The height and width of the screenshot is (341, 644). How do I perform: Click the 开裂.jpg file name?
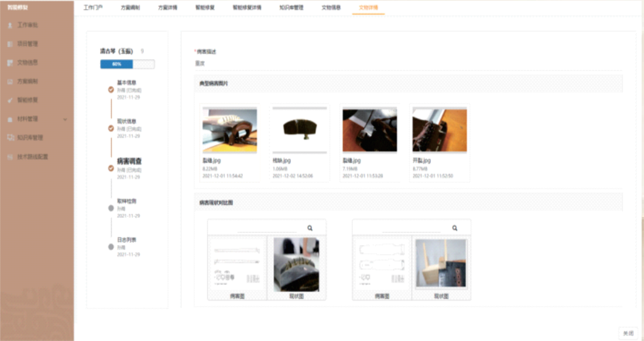[x=422, y=160]
